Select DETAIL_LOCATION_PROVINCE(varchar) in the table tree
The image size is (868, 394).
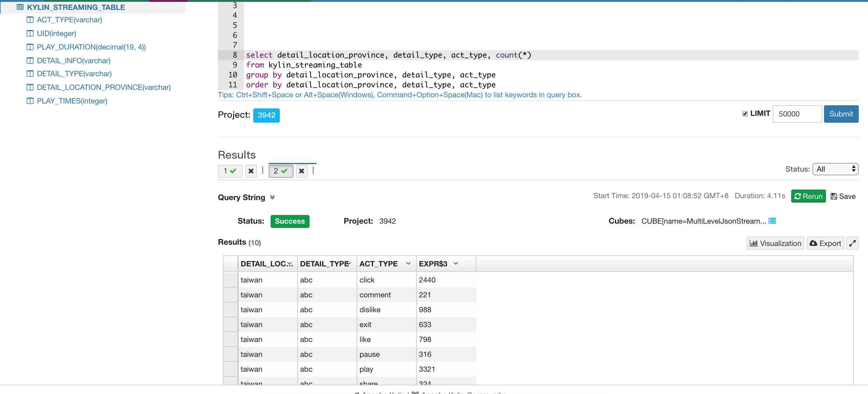click(x=103, y=87)
